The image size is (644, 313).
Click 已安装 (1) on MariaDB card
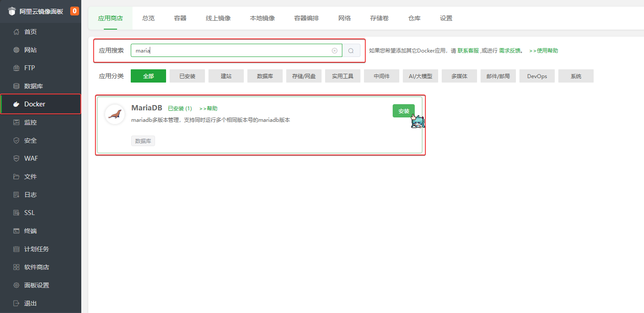coord(180,109)
